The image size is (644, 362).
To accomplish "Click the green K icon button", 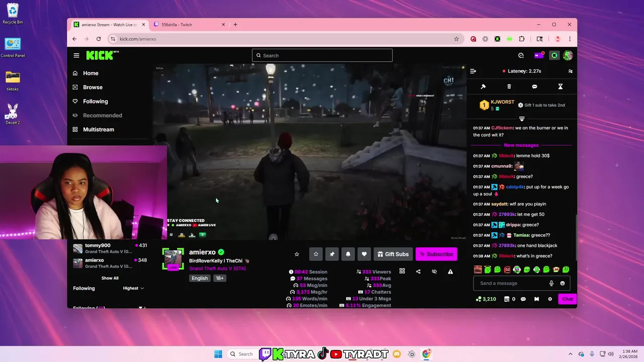I will [554, 55].
